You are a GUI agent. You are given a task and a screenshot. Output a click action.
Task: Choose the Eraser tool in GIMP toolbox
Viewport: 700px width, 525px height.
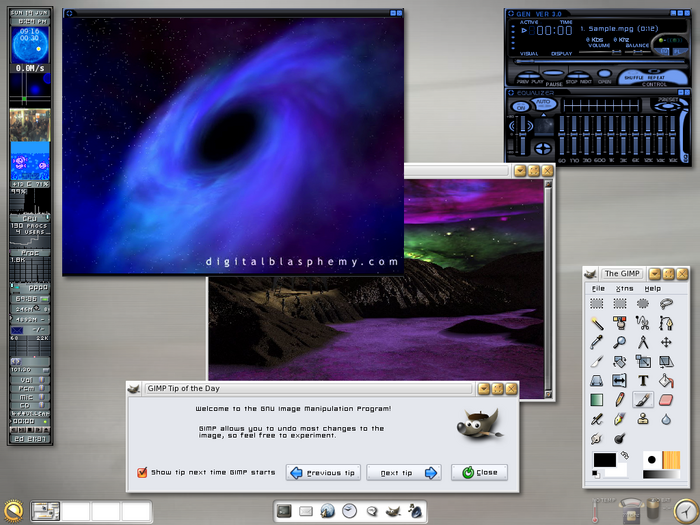666,400
